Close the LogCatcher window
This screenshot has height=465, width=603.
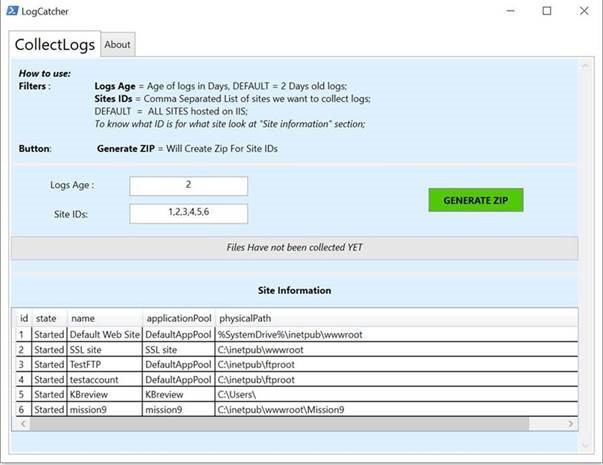tap(584, 11)
